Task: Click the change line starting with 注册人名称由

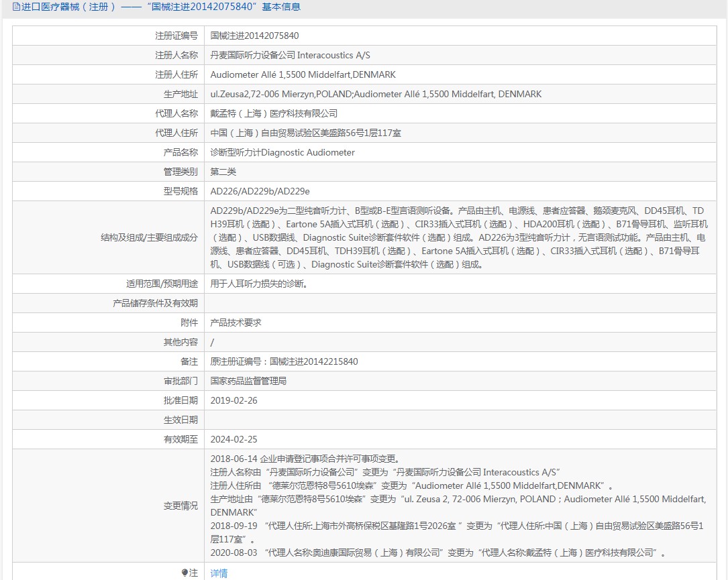Action: click(385, 472)
